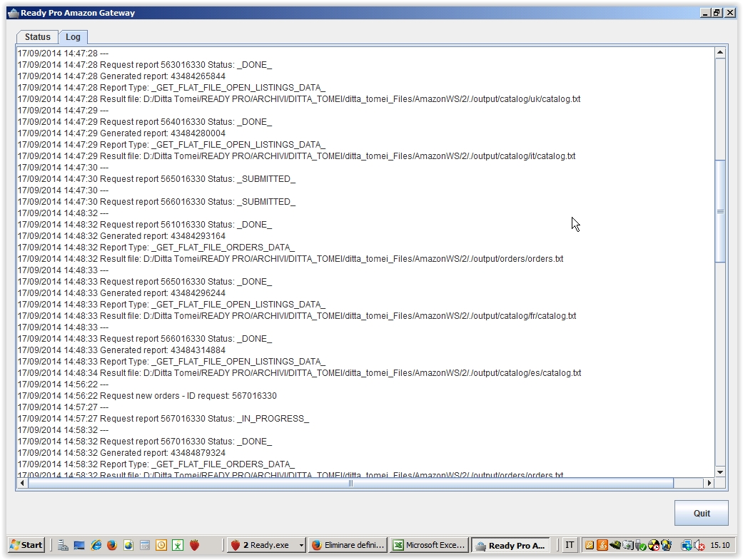The image size is (743, 560).
Task: Click the 15.10 system clock
Action: click(719, 545)
